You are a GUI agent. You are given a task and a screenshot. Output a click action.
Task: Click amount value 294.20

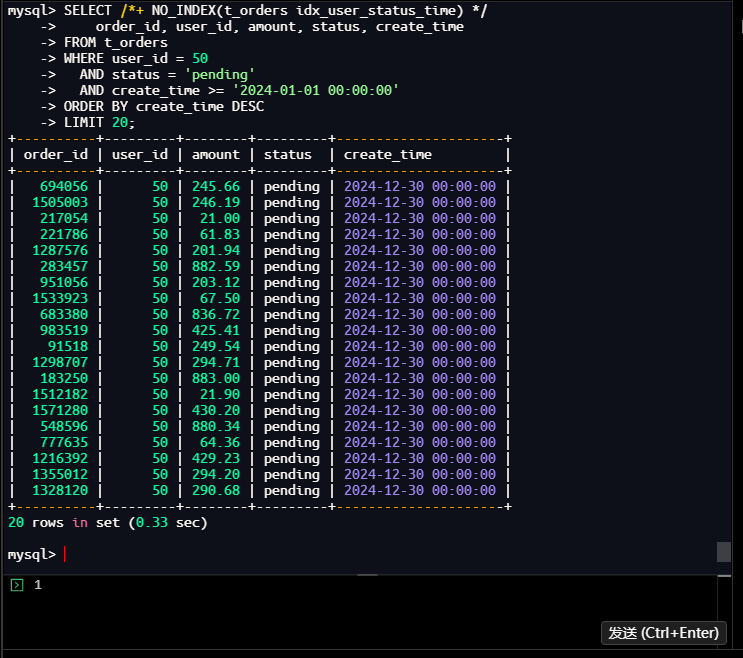click(x=216, y=474)
